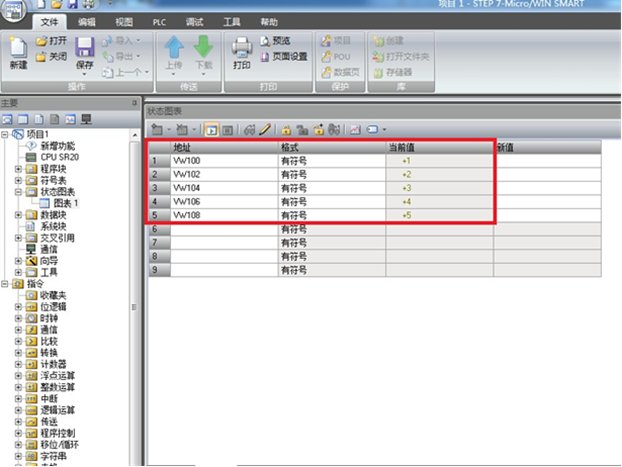This screenshot has height=467, width=622.
Task: Switch to the 帮助 ribbon tab
Action: click(269, 22)
